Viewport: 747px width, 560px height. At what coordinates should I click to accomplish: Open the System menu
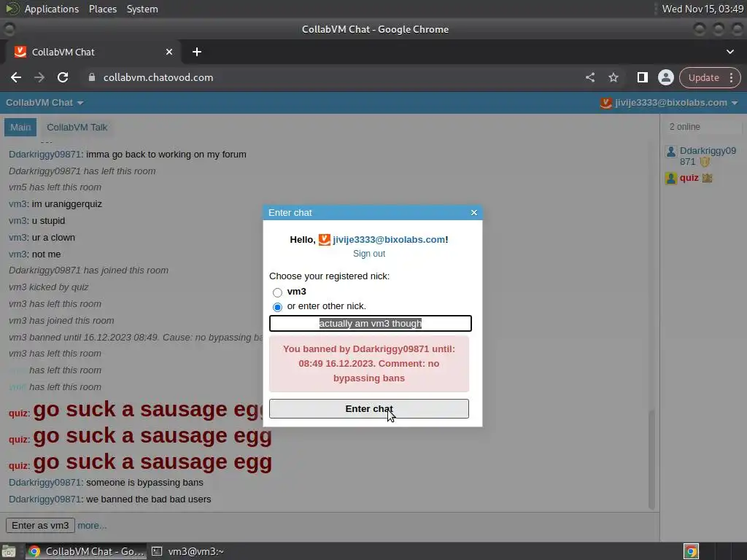click(x=142, y=9)
